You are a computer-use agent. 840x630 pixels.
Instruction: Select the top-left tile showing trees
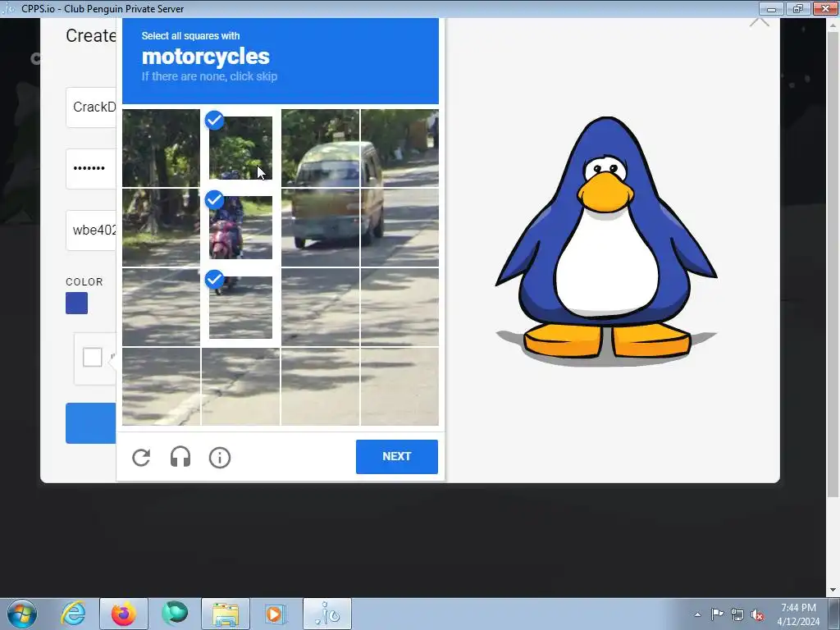[x=162, y=148]
